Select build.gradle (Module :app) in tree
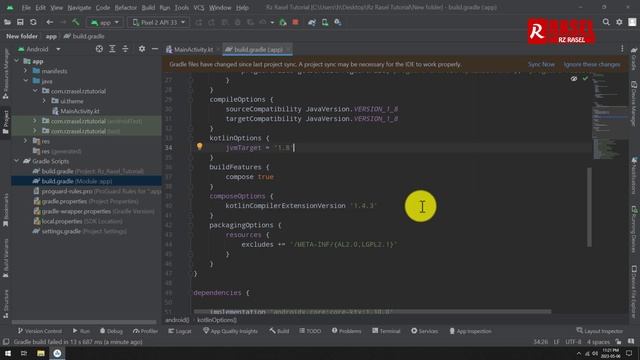 (x=87, y=181)
